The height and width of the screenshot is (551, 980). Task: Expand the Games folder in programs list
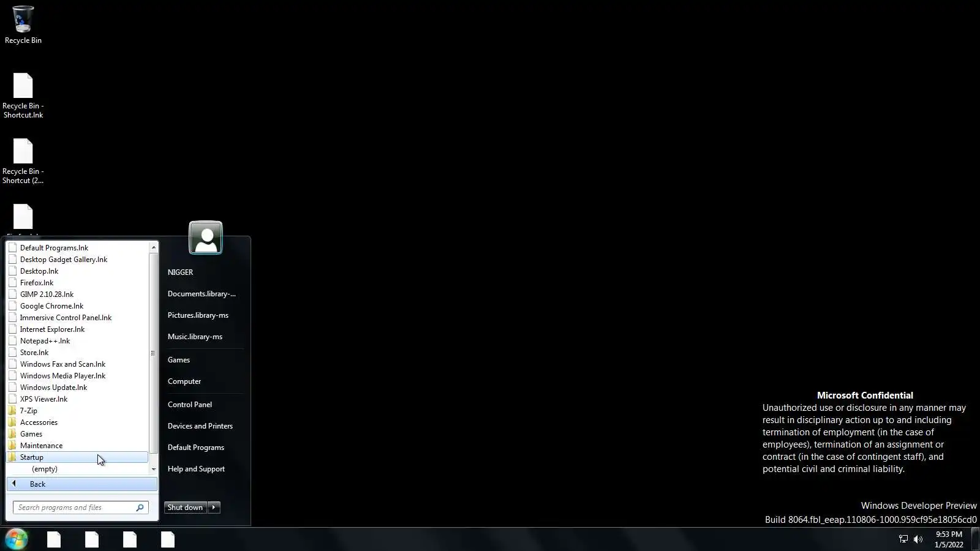click(x=78, y=434)
